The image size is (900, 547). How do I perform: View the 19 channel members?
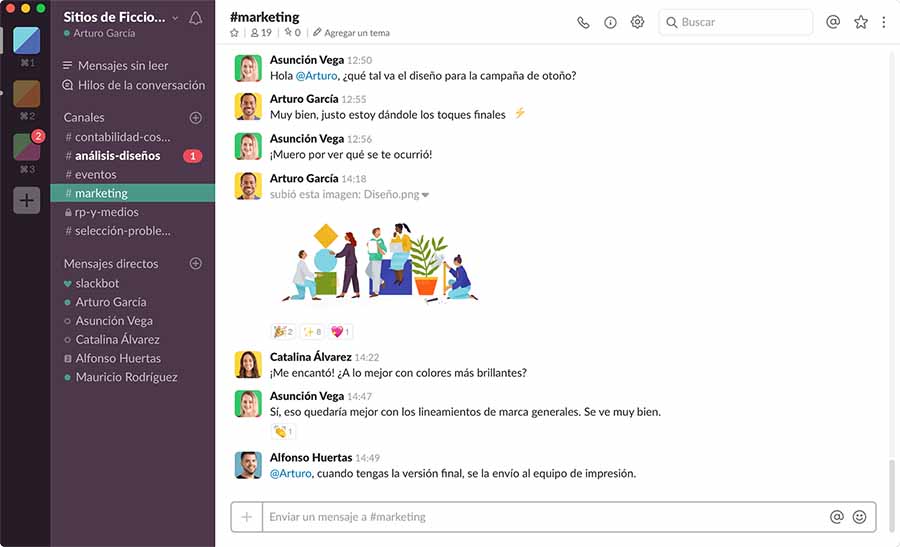pos(261,33)
